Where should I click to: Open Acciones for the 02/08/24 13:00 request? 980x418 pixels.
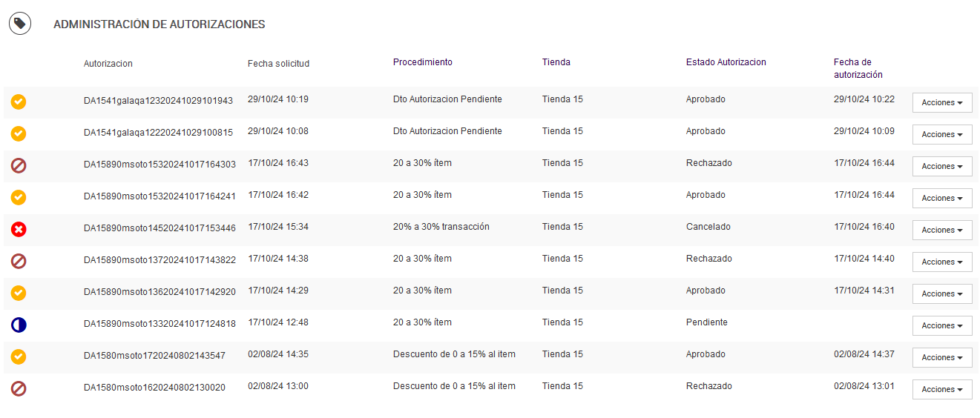point(941,390)
